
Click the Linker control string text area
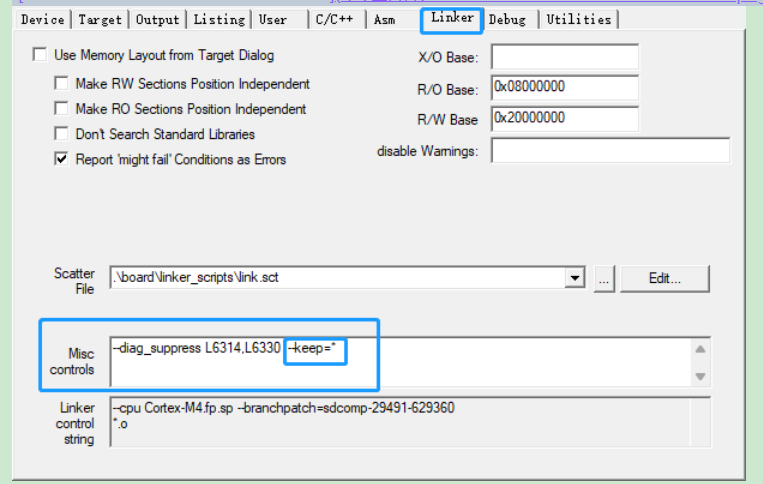tap(410, 422)
